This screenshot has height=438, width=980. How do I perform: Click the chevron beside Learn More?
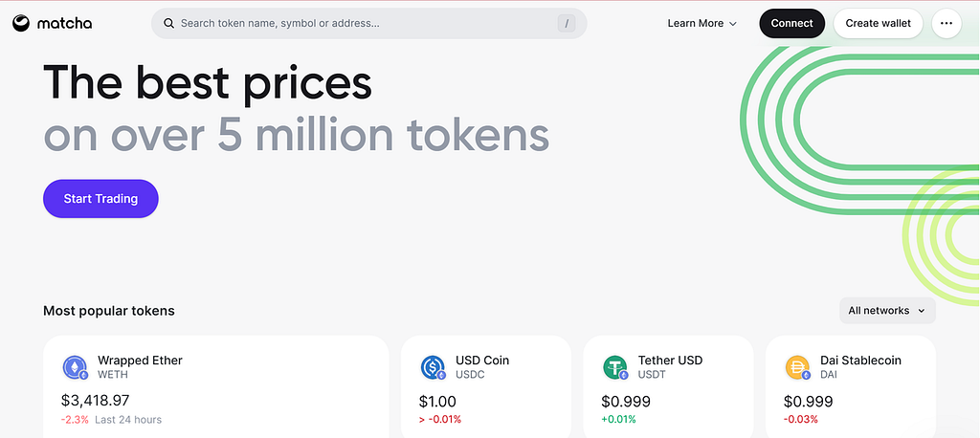pyautogui.click(x=733, y=24)
